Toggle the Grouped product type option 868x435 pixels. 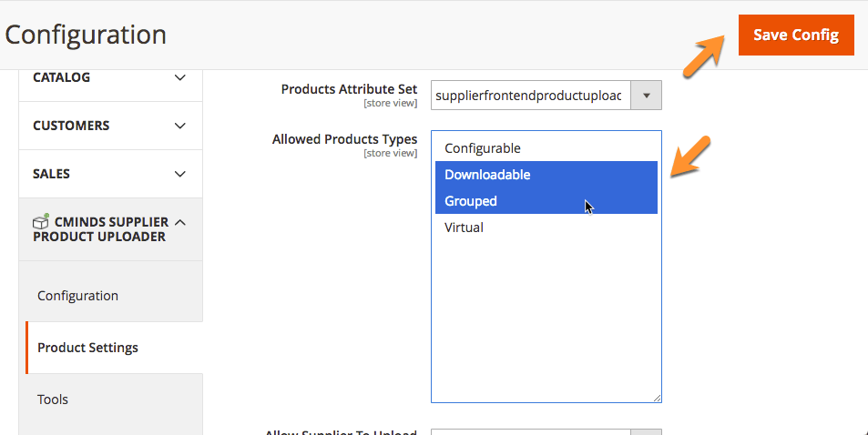(x=471, y=201)
